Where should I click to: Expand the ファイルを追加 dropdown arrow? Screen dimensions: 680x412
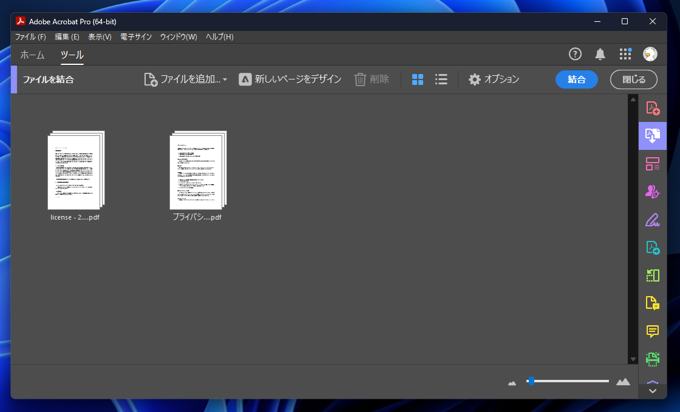225,80
